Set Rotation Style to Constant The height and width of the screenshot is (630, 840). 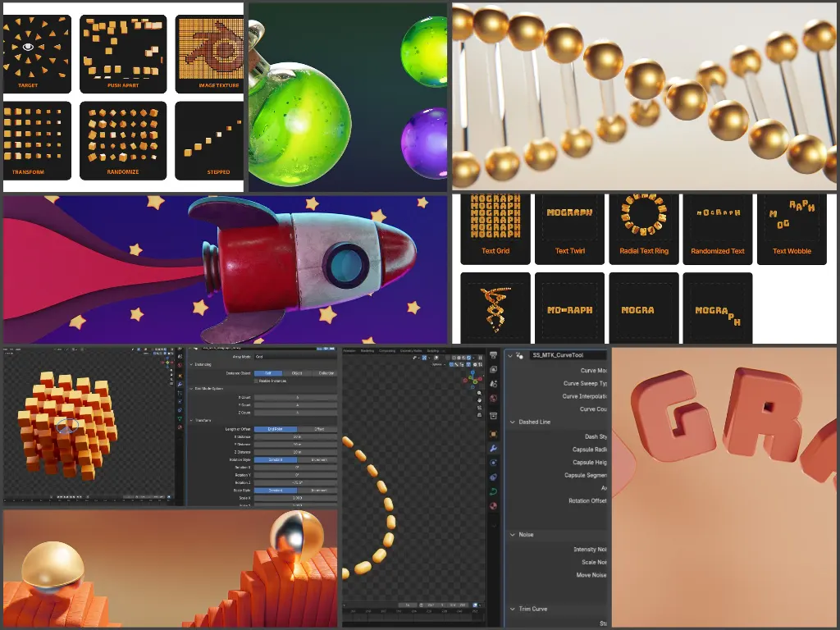(x=276, y=459)
